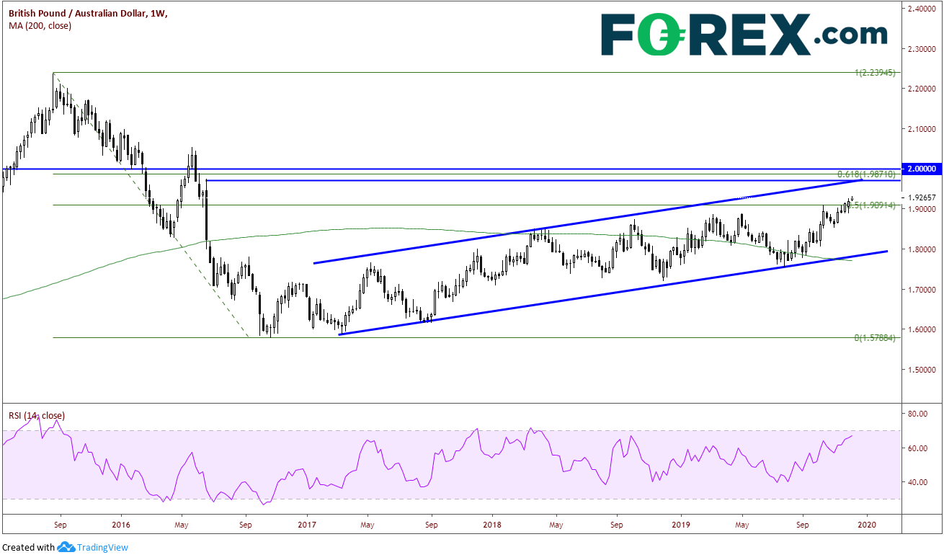Click the 0.618(1.98710) Fibonacci level label
This screenshot has width=944, height=560.
pyautogui.click(x=866, y=174)
